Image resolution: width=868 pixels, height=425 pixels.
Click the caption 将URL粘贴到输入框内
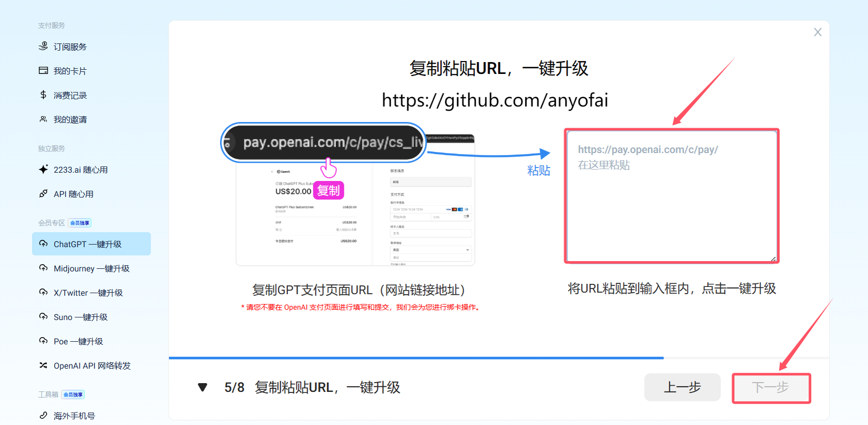tap(672, 289)
